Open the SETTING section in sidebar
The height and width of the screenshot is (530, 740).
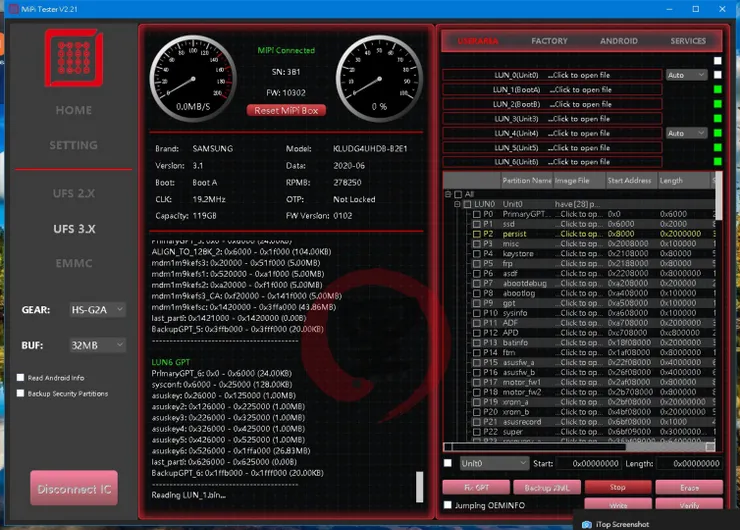(x=74, y=145)
